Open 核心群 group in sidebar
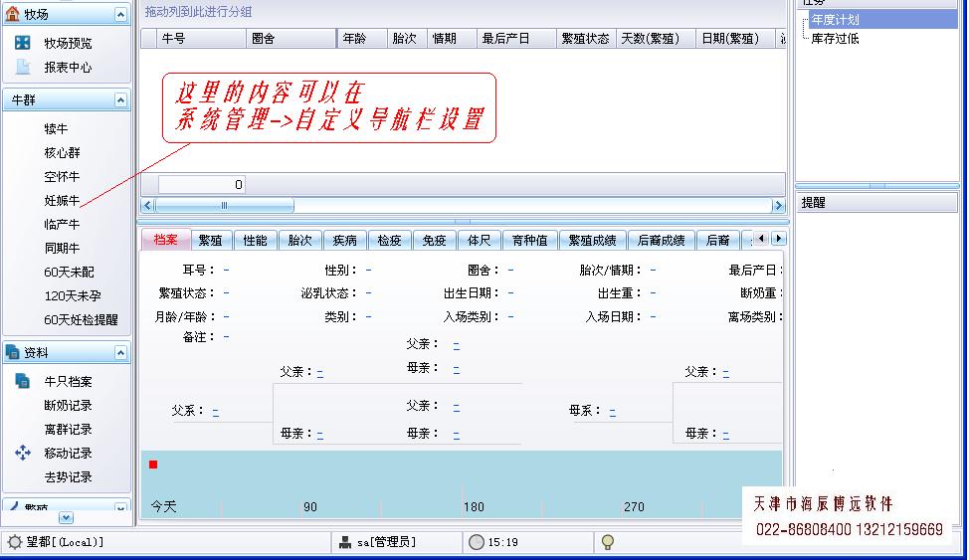969x560 pixels. tap(62, 152)
